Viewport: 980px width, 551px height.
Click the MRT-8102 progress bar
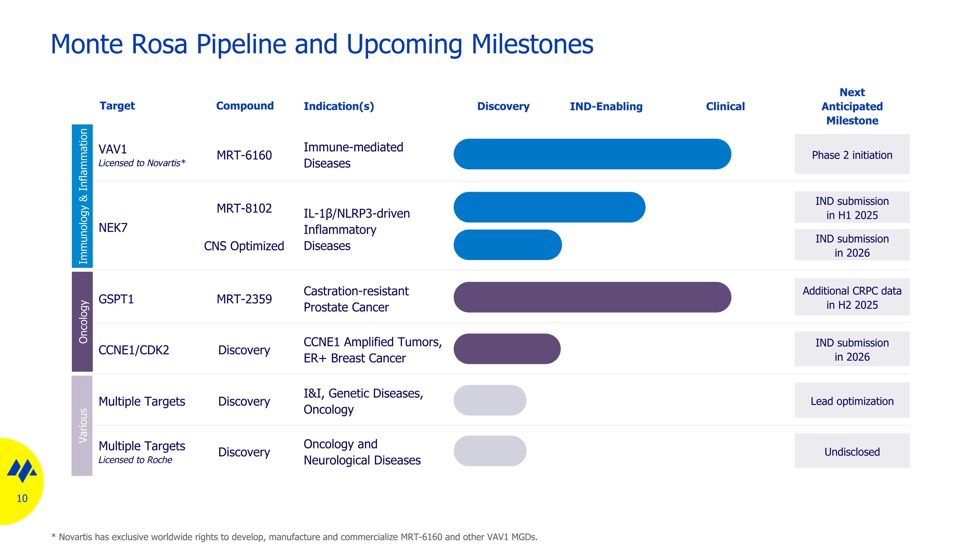(549, 207)
